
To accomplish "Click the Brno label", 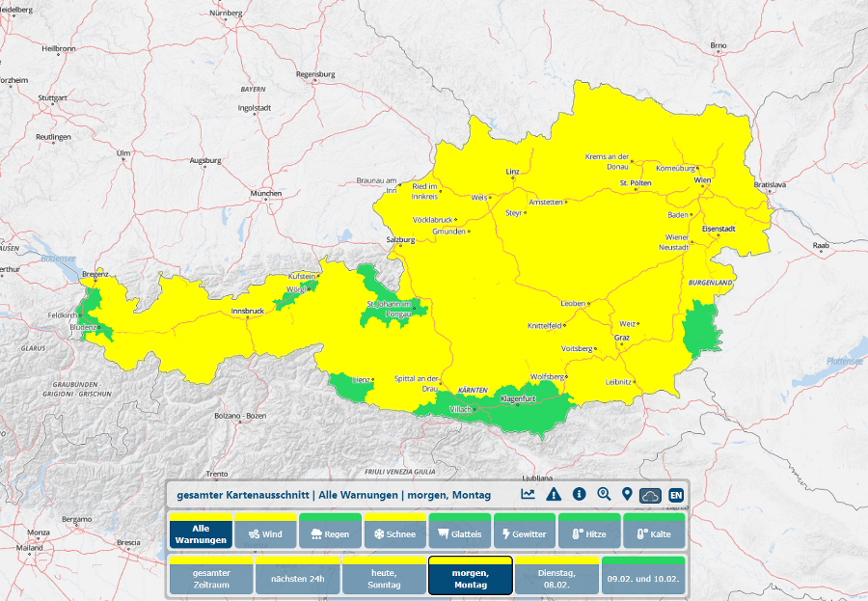I will pos(719,45).
